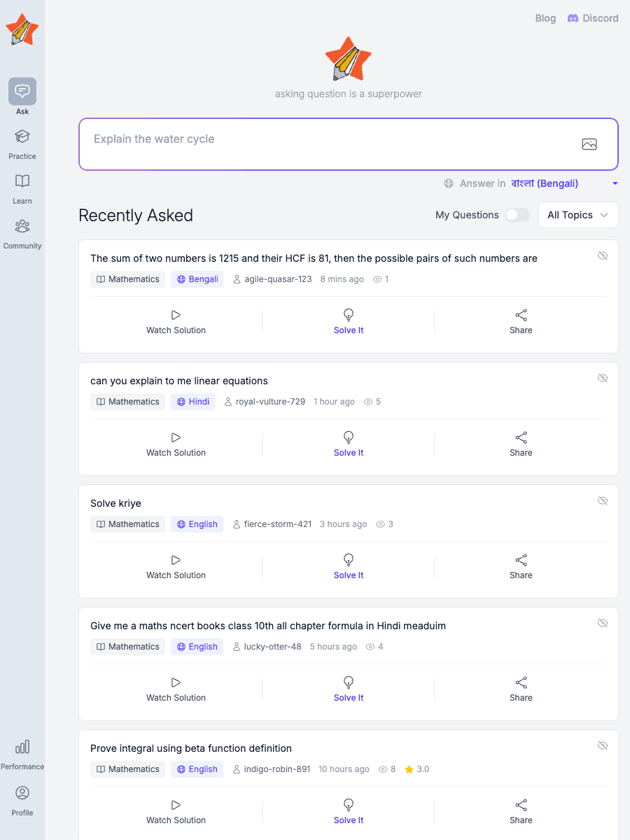
Task: Join the Discord community
Action: point(593,18)
